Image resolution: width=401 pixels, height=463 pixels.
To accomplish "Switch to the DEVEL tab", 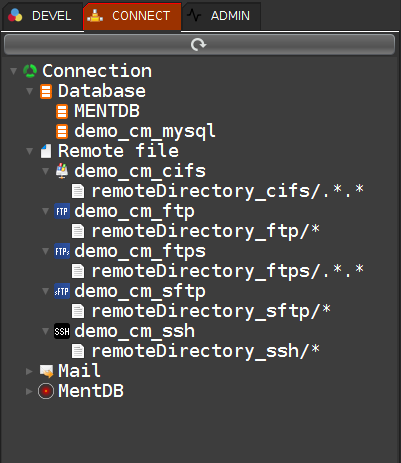I will pyautogui.click(x=43, y=16).
